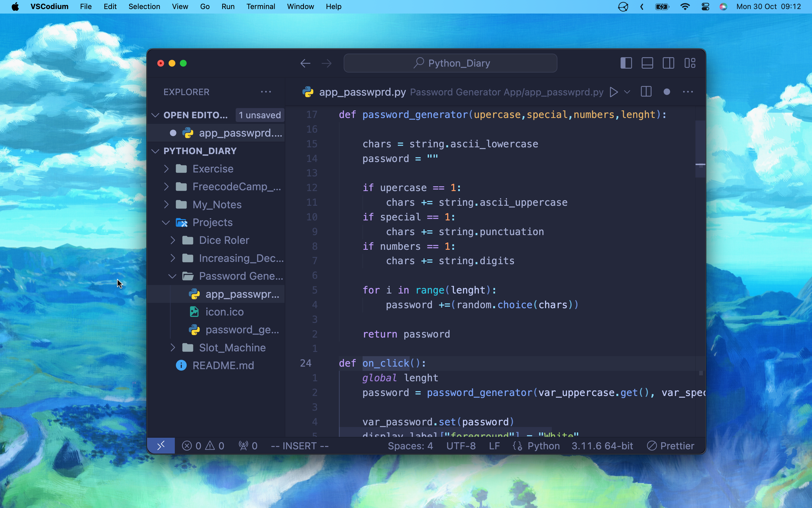Click line 17 password_generator definition
Screen dimensions: 812x508
point(503,115)
